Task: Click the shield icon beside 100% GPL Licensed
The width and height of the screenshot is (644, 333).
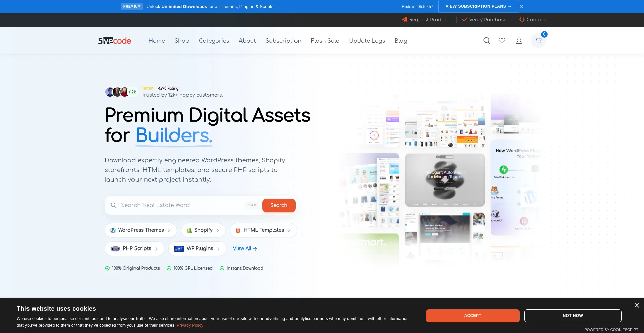Action: [x=169, y=268]
